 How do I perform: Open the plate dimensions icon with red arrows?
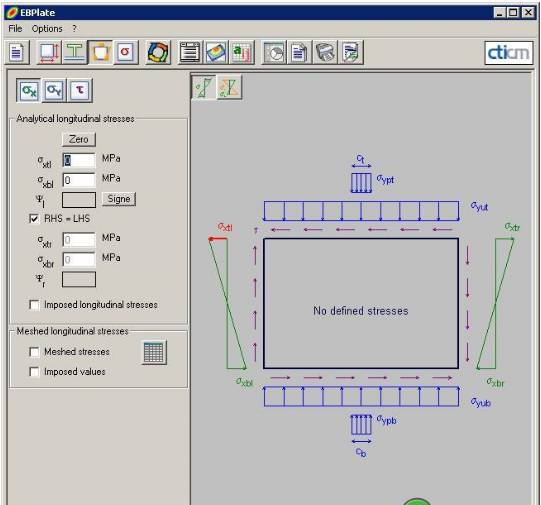click(x=49, y=52)
